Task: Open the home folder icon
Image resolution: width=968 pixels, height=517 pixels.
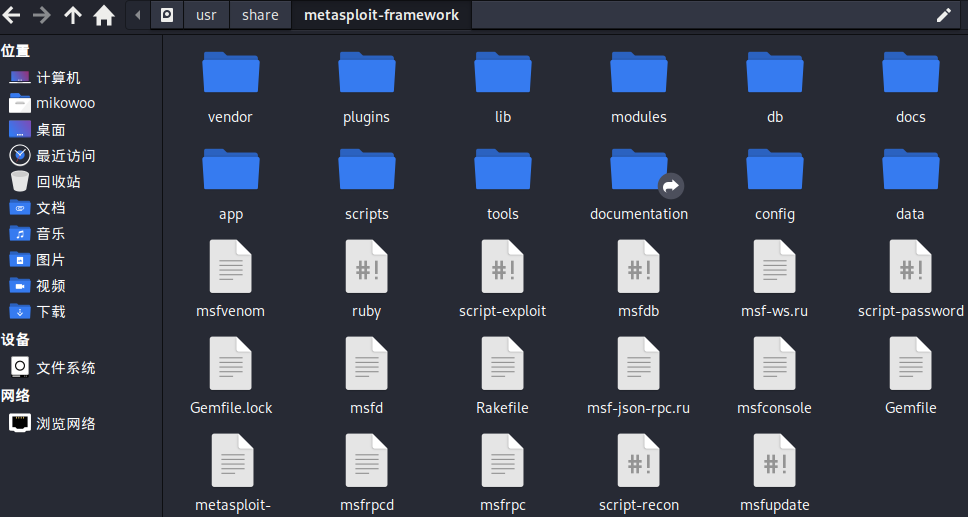Action: click(104, 15)
